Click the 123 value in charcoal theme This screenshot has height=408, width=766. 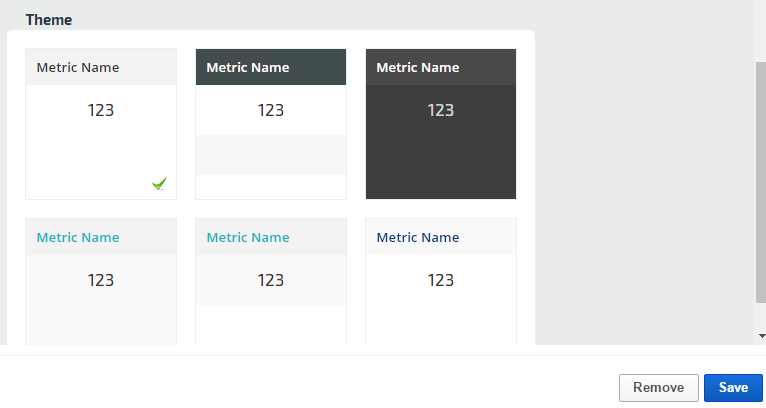point(441,110)
